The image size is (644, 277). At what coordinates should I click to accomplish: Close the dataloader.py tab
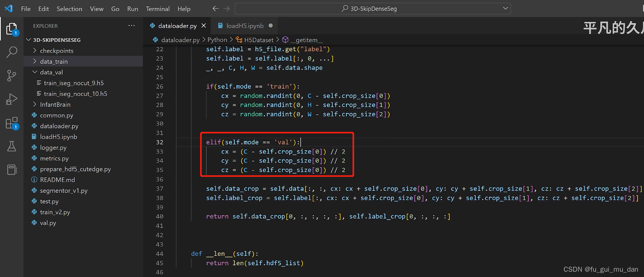point(204,26)
